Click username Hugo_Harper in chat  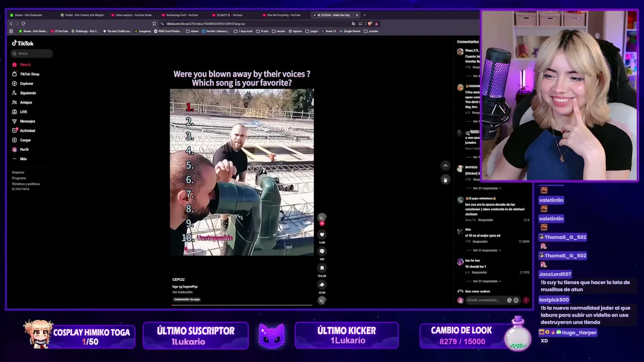pos(579,332)
